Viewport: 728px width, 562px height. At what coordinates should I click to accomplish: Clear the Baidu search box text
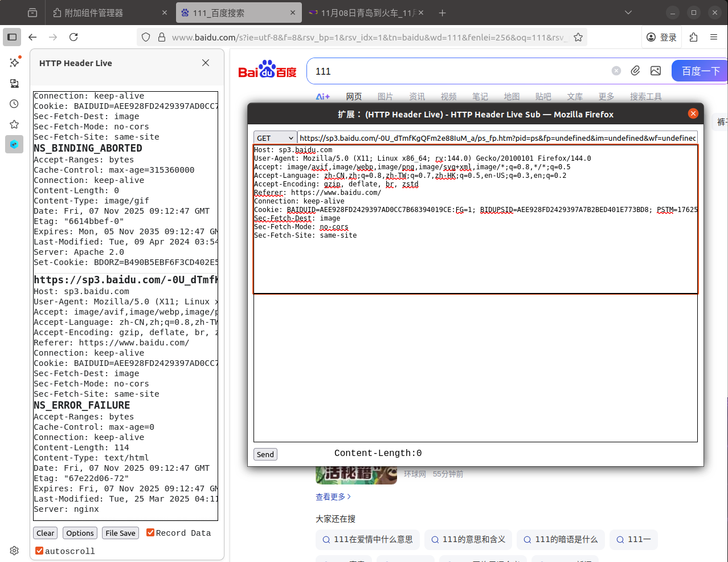pyautogui.click(x=616, y=71)
